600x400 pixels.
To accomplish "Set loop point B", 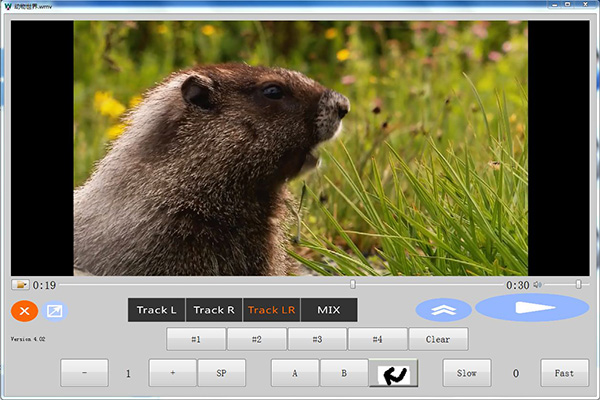I will [x=344, y=373].
